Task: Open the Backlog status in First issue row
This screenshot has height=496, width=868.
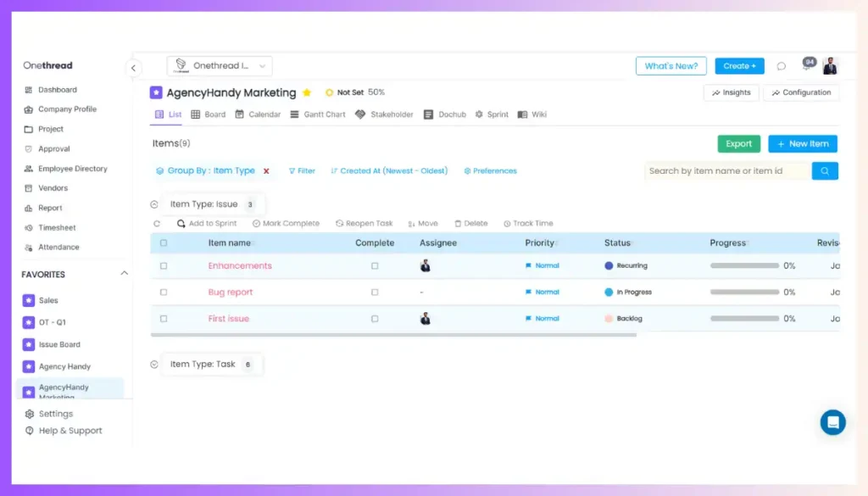Action: (x=623, y=318)
